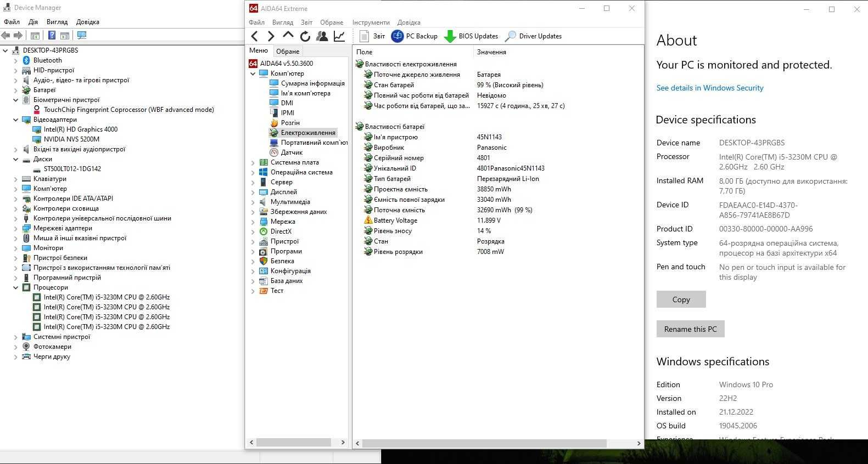The image size is (868, 464).
Task: Expand Дисплей node in AIDA64 tree
Action: 253,192
